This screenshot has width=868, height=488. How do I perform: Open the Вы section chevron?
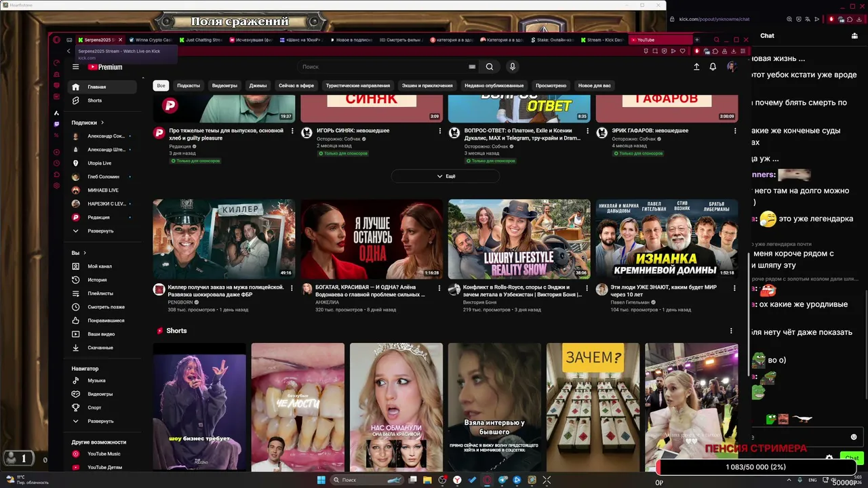(85, 253)
